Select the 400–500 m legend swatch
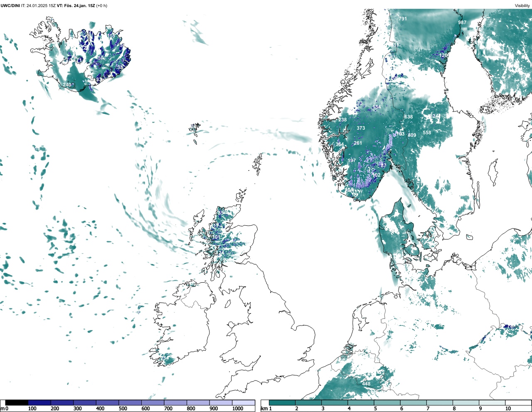The image size is (532, 412). (108, 402)
